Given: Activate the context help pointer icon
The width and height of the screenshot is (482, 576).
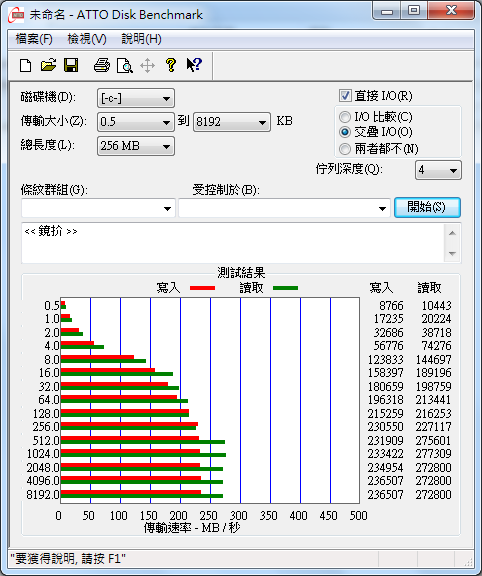Looking at the screenshot, I should click(x=194, y=65).
